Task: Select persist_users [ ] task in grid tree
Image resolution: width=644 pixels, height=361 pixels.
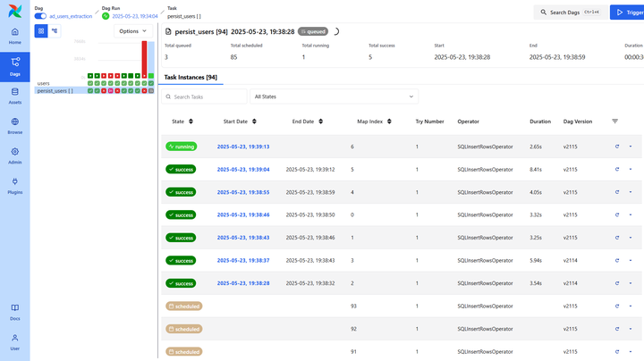Action: pos(55,90)
